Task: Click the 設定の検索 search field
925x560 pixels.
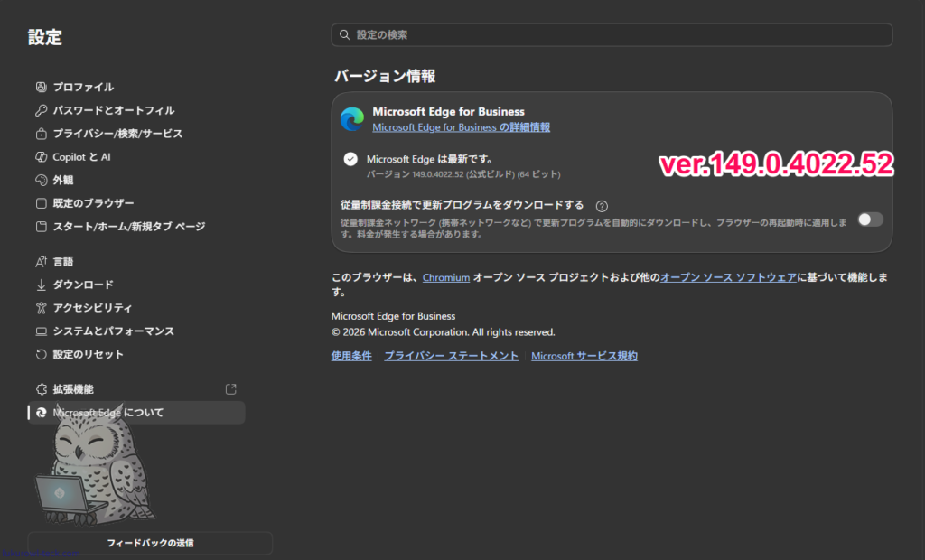Action: pos(612,35)
